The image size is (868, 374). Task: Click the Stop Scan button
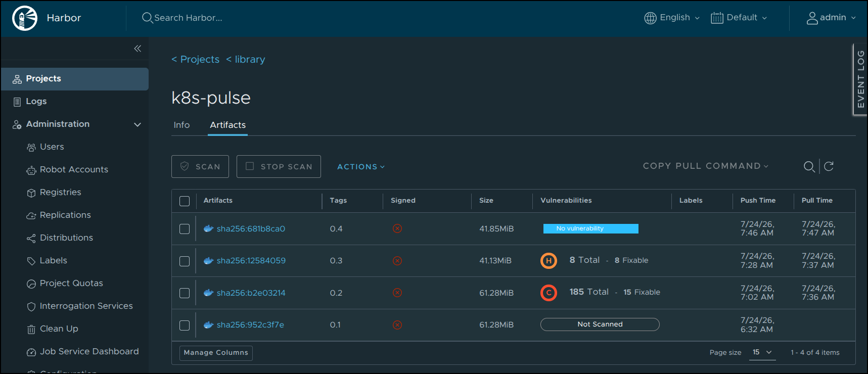279,167
